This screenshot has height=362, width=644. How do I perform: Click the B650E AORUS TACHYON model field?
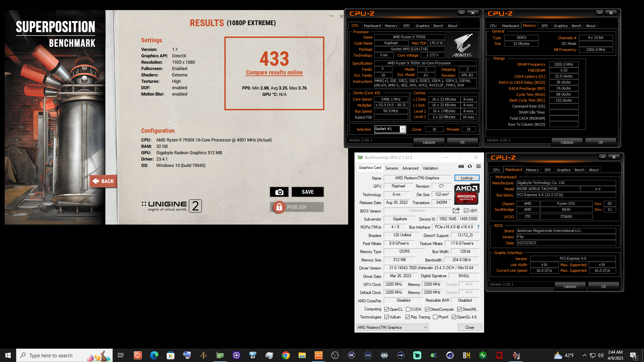(548, 189)
